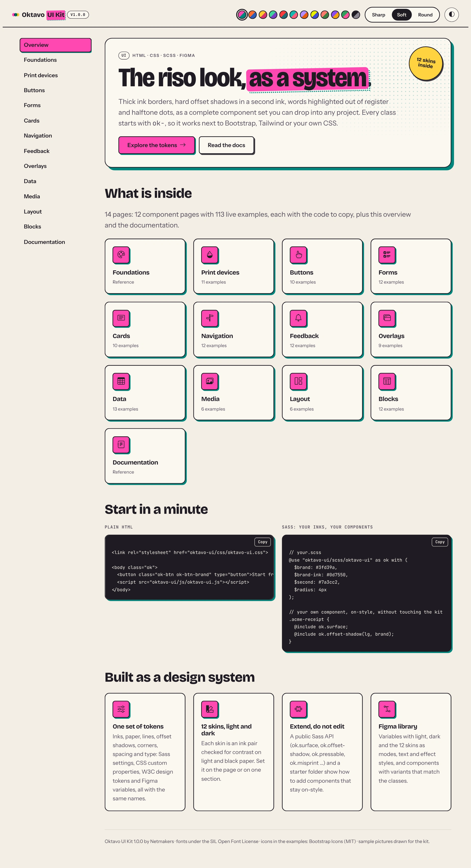
Task: Click the Cards card text icon
Action: (x=121, y=318)
